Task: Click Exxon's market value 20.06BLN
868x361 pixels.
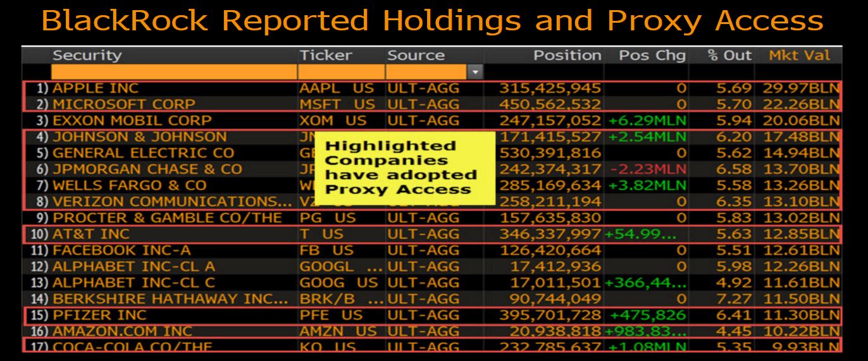Action: pos(801,120)
